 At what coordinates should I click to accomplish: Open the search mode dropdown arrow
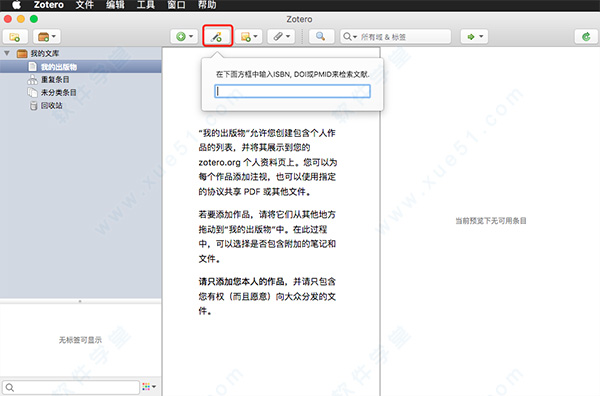(355, 37)
